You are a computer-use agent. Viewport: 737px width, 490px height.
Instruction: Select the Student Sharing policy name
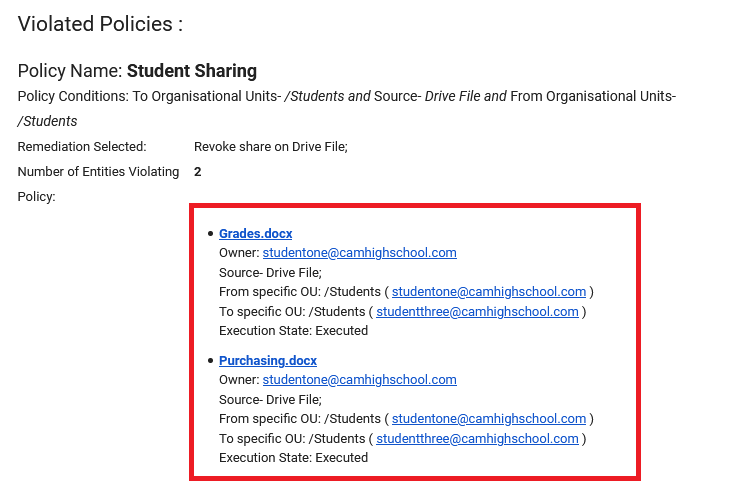tap(191, 71)
